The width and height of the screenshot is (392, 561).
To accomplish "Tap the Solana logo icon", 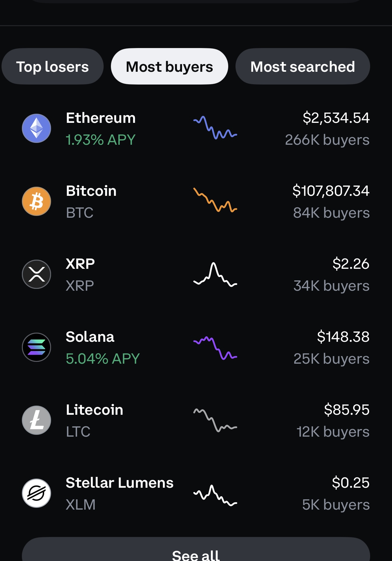I will pyautogui.click(x=36, y=347).
